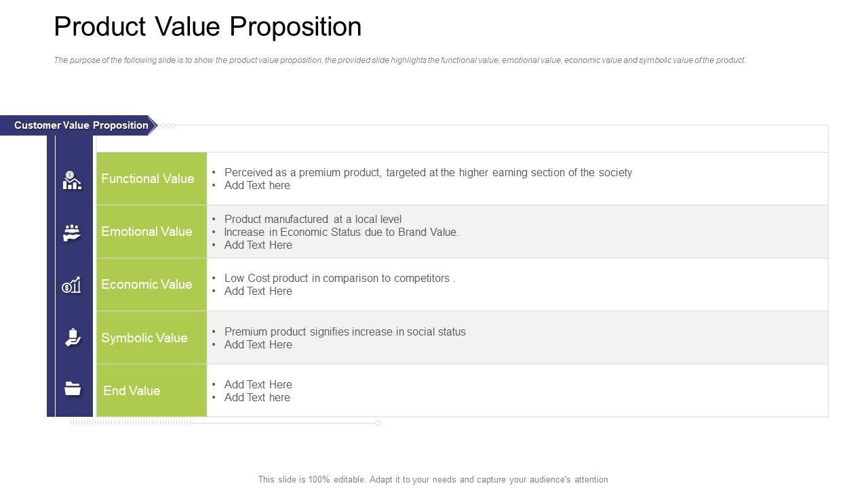Select the Economic Value green label
868x488 pixels.
[x=147, y=285]
